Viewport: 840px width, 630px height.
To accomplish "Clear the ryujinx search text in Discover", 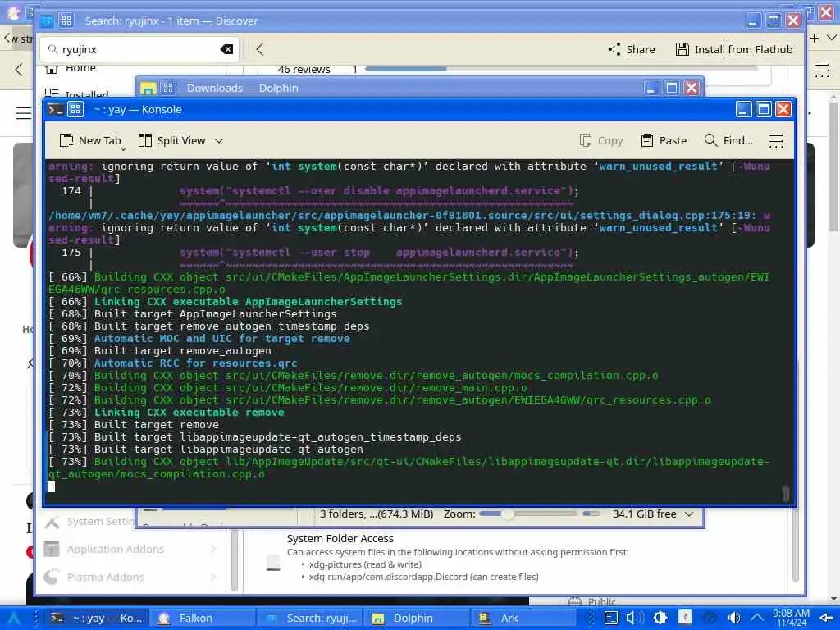I will tap(226, 49).
